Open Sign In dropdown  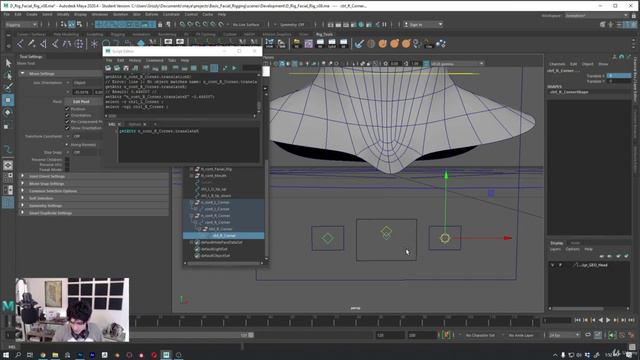(423, 24)
